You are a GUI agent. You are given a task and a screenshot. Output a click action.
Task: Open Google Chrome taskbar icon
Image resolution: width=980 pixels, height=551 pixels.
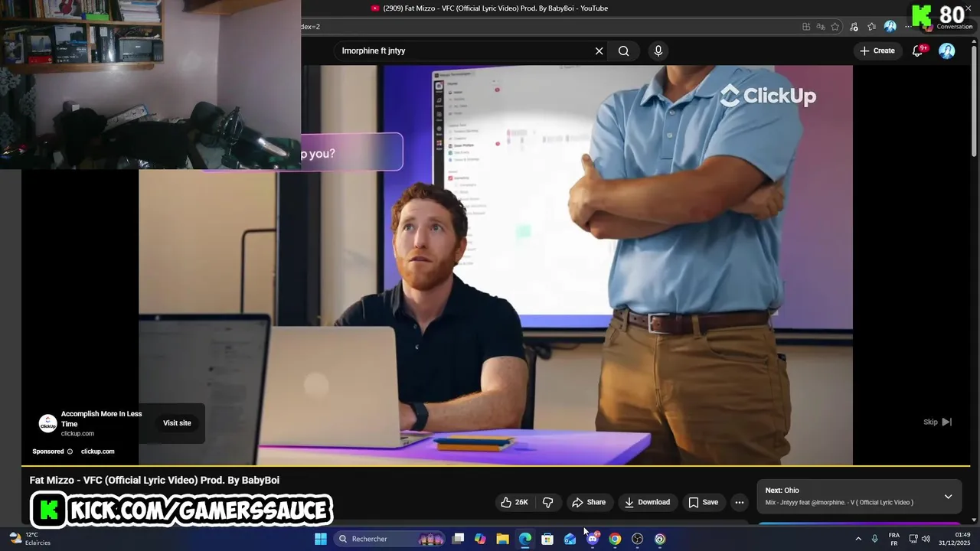click(x=615, y=539)
